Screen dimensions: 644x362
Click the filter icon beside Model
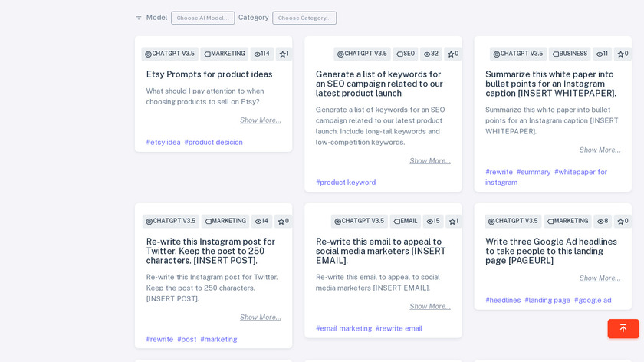[x=139, y=18]
